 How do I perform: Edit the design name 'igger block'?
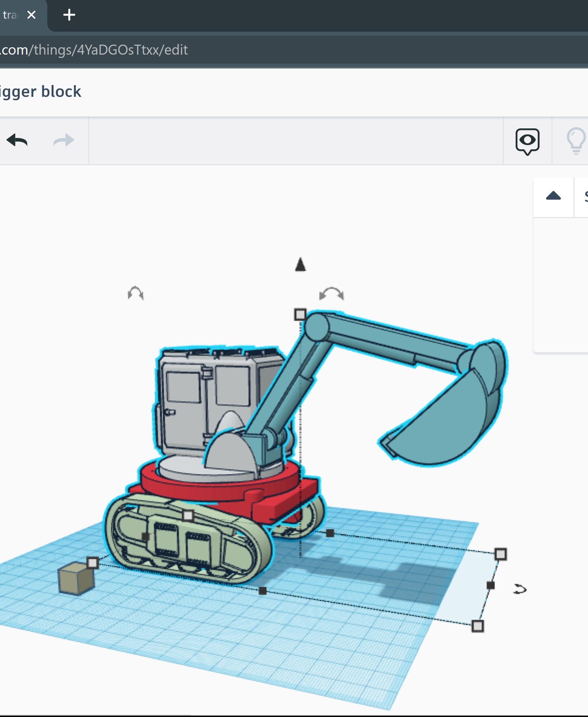(x=40, y=91)
